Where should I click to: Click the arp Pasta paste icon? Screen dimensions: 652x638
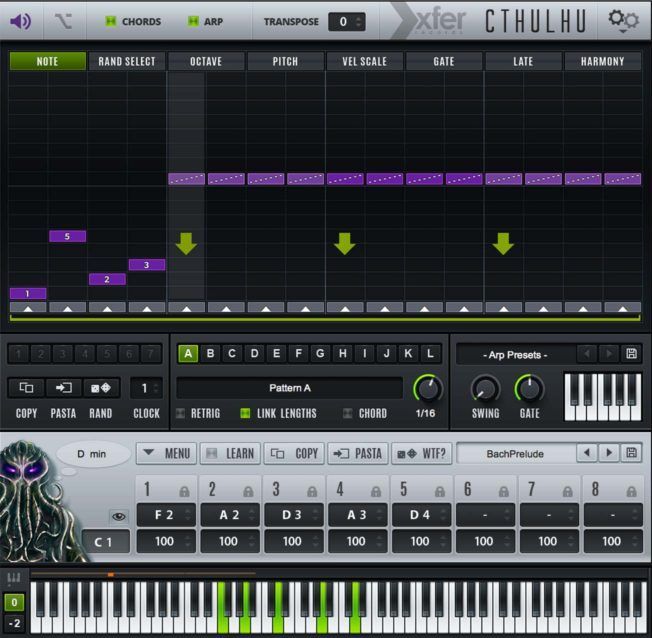pyautogui.click(x=64, y=388)
